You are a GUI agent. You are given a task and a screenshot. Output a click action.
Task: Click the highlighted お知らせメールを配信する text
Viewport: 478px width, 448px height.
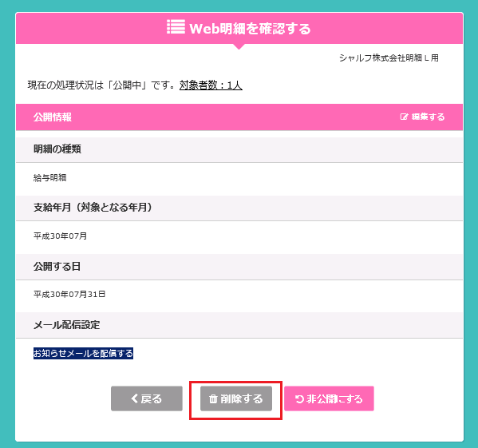click(x=83, y=354)
